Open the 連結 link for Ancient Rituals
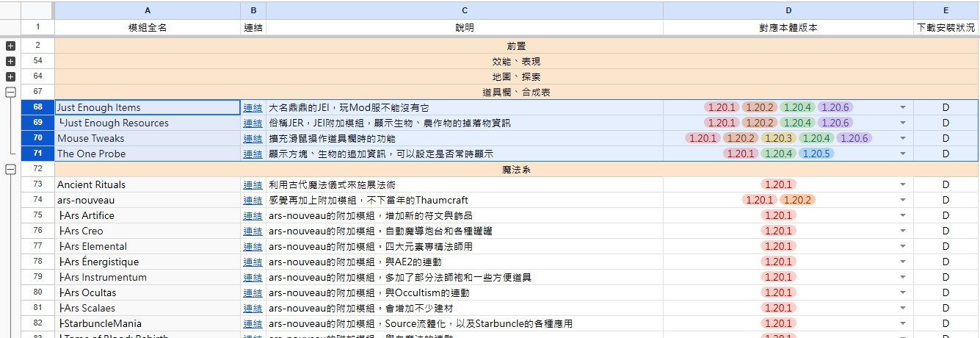980x338 pixels. tap(253, 185)
